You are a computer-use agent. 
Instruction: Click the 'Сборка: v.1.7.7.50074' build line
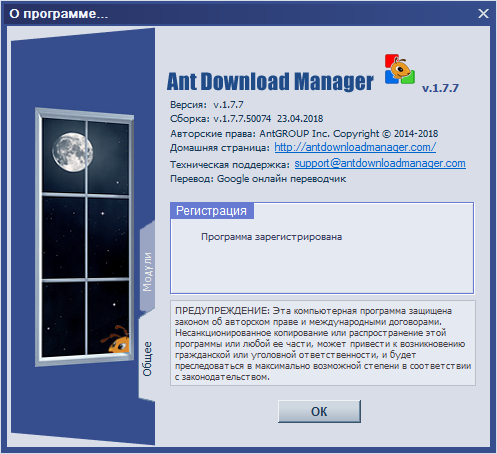tap(247, 119)
